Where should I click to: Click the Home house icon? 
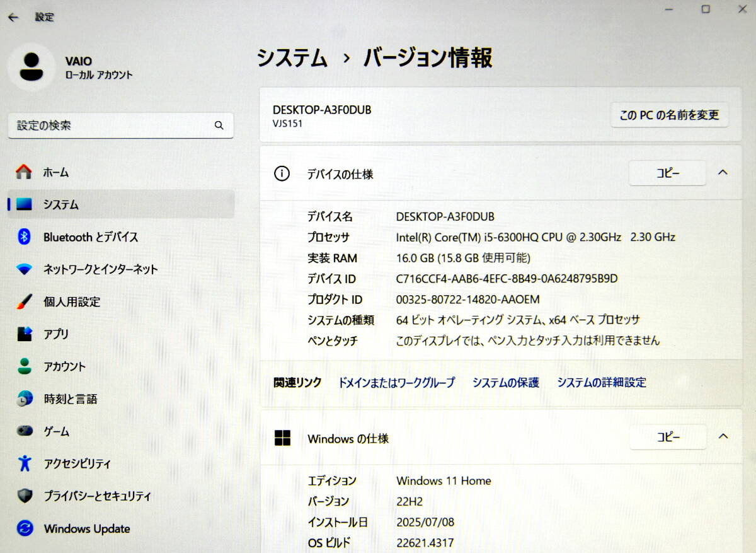coord(24,172)
